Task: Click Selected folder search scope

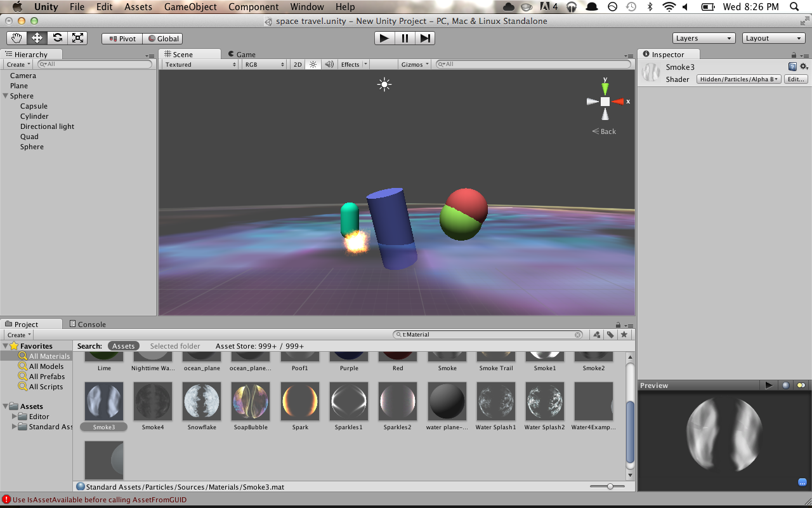Action: tap(175, 346)
